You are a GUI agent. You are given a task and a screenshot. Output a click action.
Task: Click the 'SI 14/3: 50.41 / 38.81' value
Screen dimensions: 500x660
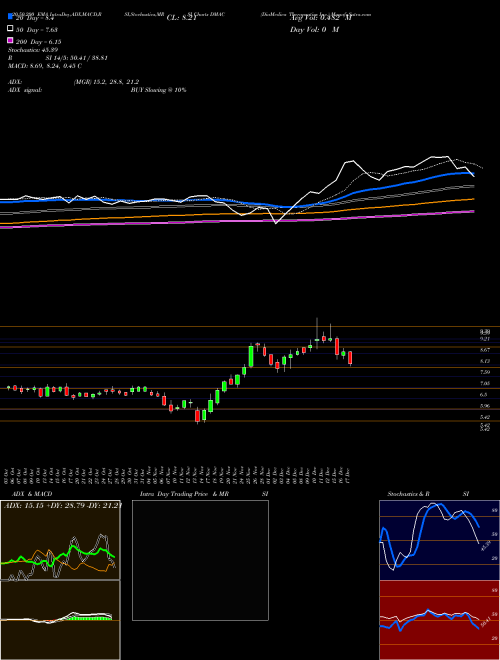(x=77, y=58)
